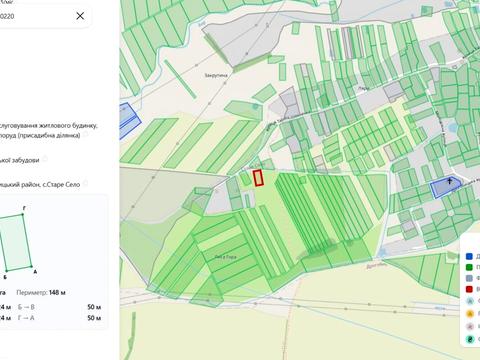Screen dimensions: 480x360
Task: Click the 'Г → А' side length row
Action: [59, 318]
